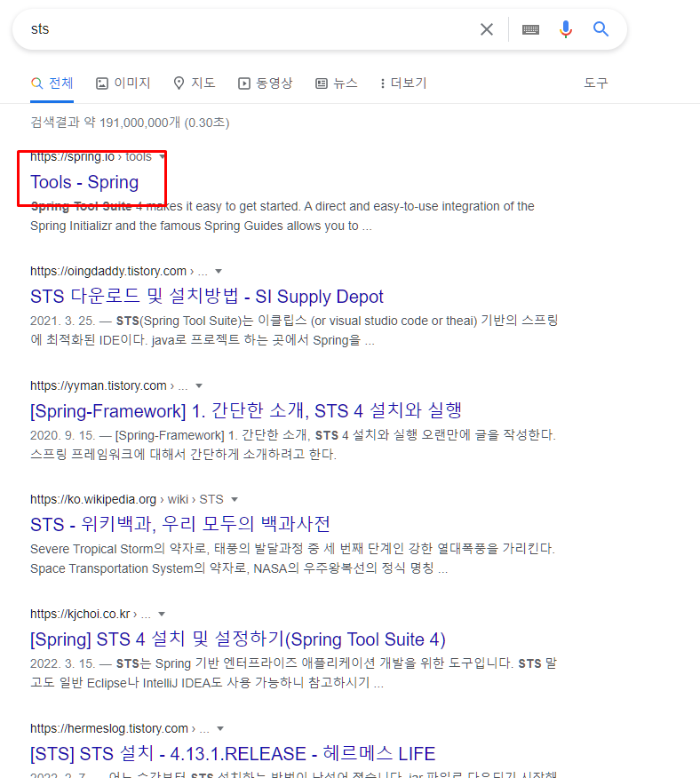Open '[Spring-Framework] 1. 간단한 소개' result
The height and width of the screenshot is (778, 700).
246,411
